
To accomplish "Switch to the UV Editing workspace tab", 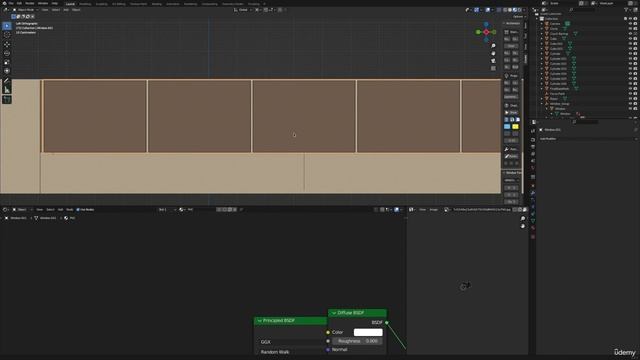I will pyautogui.click(x=119, y=4).
